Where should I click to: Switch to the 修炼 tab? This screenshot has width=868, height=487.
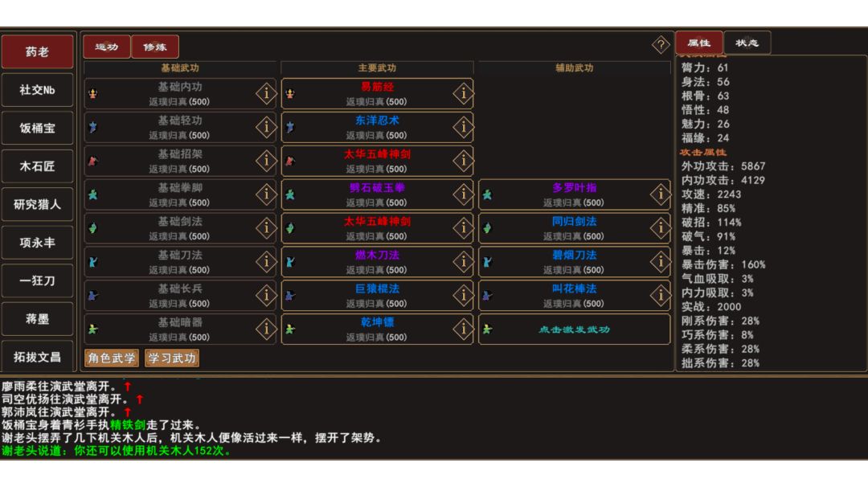[155, 47]
